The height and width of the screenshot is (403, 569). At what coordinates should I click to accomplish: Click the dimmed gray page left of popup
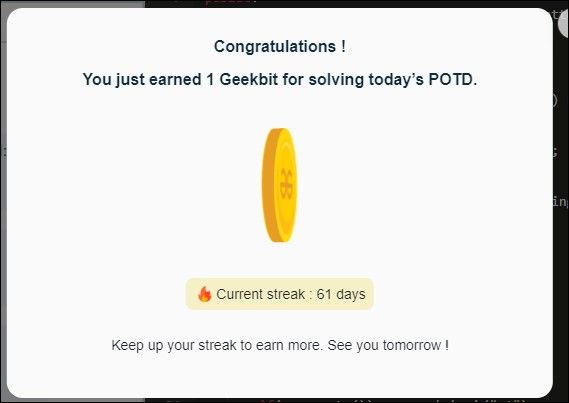tap(3, 218)
